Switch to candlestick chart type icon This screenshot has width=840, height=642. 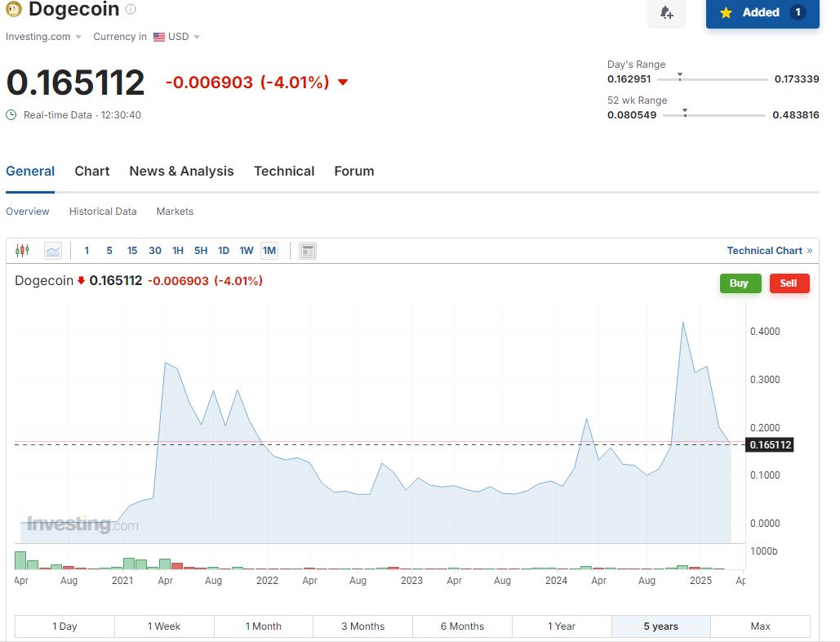point(22,250)
